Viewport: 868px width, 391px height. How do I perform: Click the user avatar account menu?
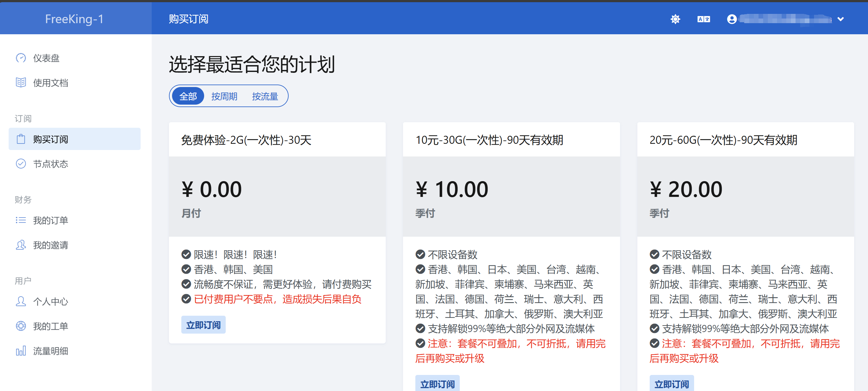pyautogui.click(x=731, y=19)
